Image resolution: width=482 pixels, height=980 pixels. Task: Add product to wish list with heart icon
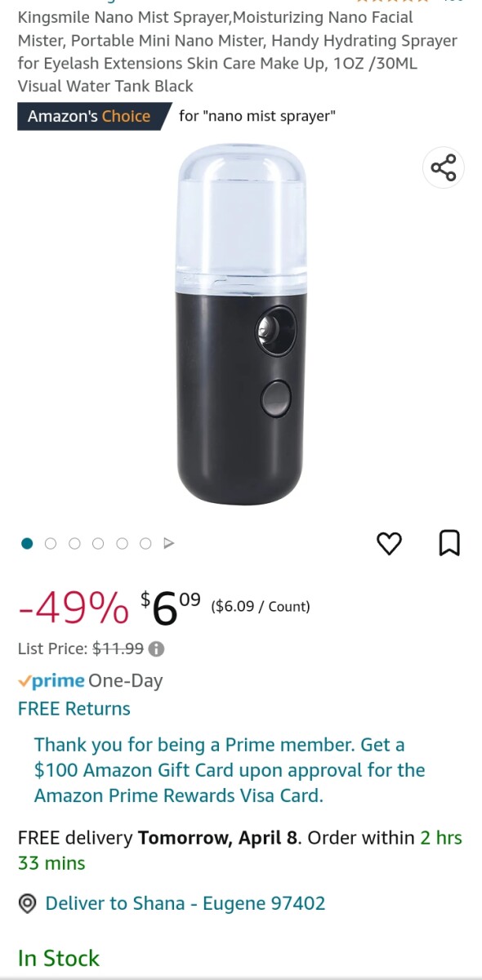click(x=389, y=543)
